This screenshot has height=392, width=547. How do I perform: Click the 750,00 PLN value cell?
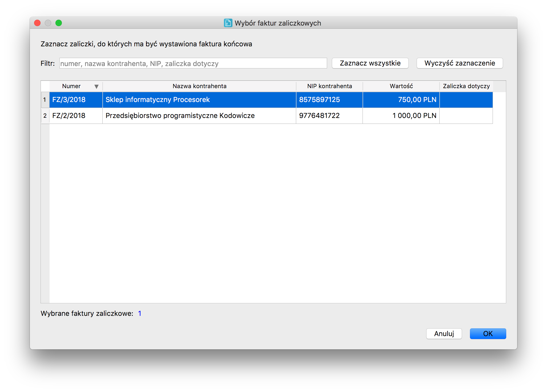pos(401,100)
